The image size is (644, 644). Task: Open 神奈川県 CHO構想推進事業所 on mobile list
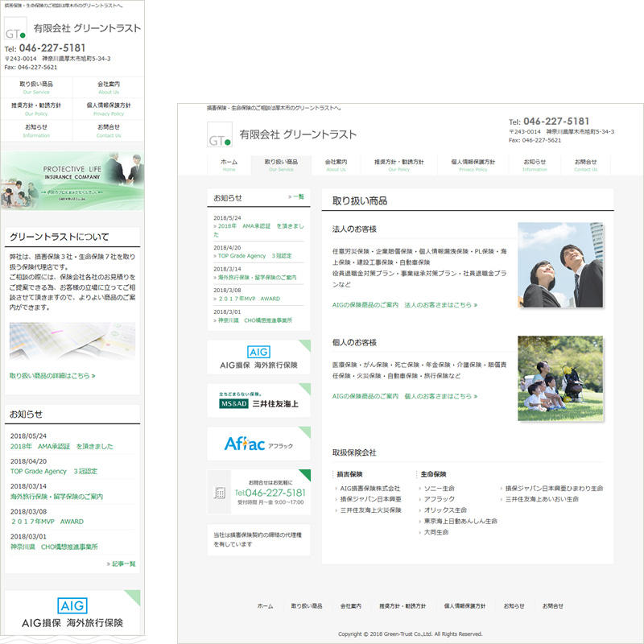click(x=54, y=547)
